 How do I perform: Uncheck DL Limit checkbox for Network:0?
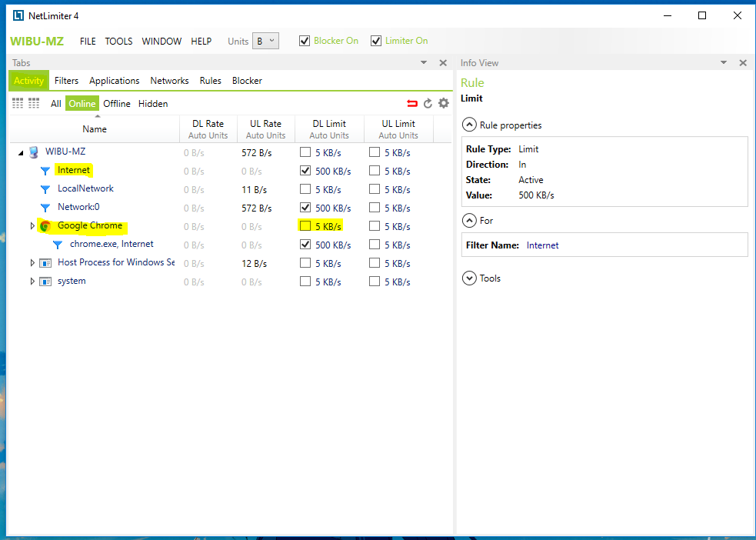click(305, 208)
